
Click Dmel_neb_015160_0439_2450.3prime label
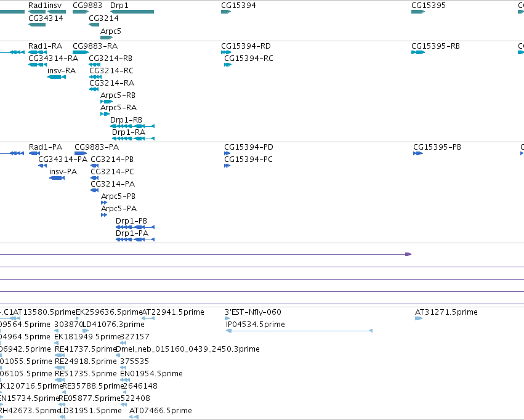(188, 349)
